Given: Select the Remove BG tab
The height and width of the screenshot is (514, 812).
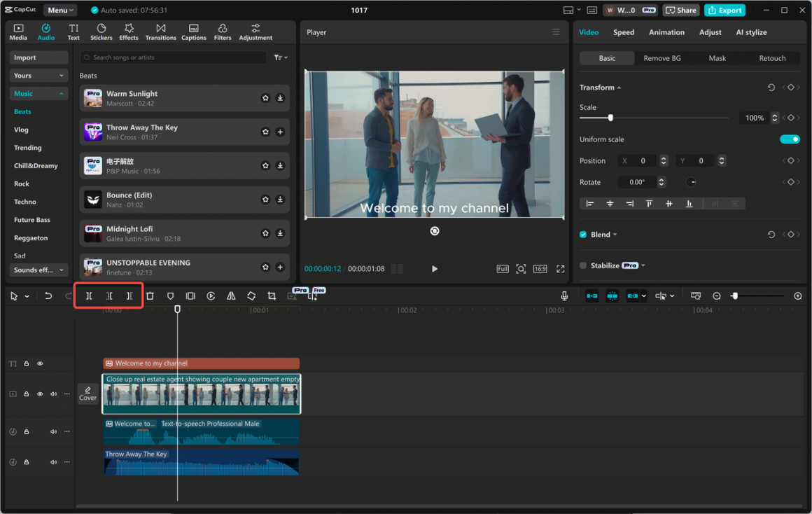Looking at the screenshot, I should click(661, 58).
